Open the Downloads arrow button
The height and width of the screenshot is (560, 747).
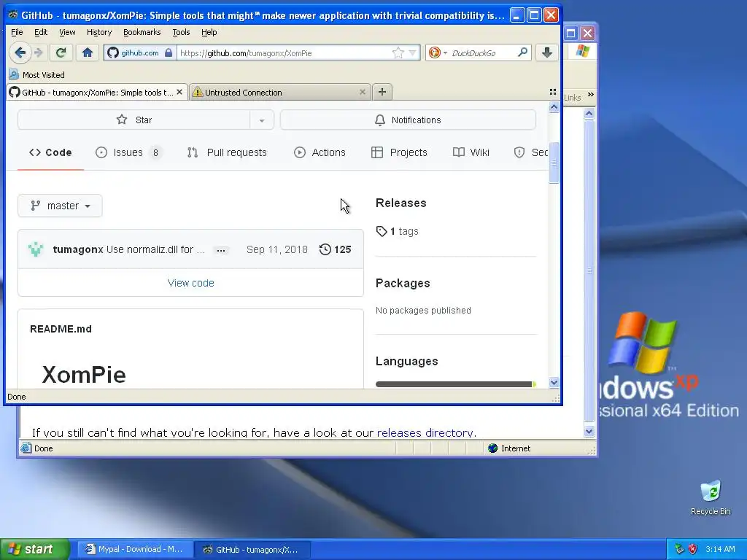point(547,52)
